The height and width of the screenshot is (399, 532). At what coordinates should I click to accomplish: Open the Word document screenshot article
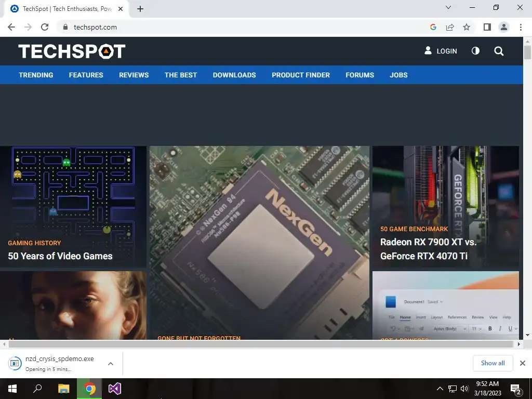coord(445,305)
